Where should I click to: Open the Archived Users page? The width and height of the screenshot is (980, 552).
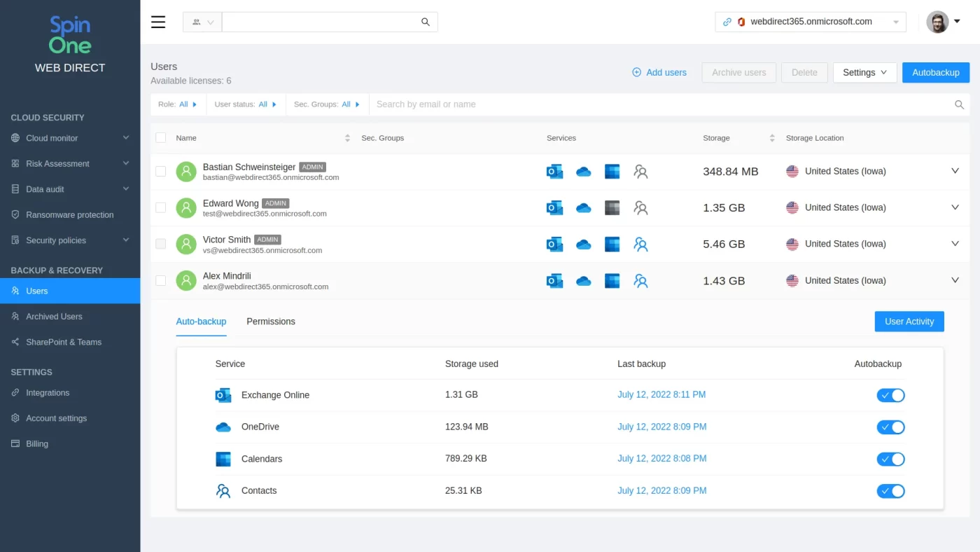(55, 316)
